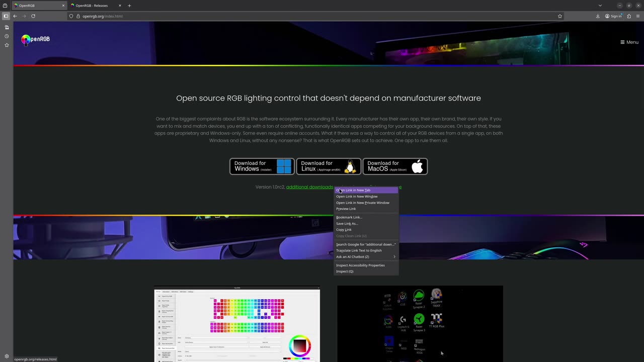Click the color wheel in OpenRGB screenshot

[x=299, y=346]
